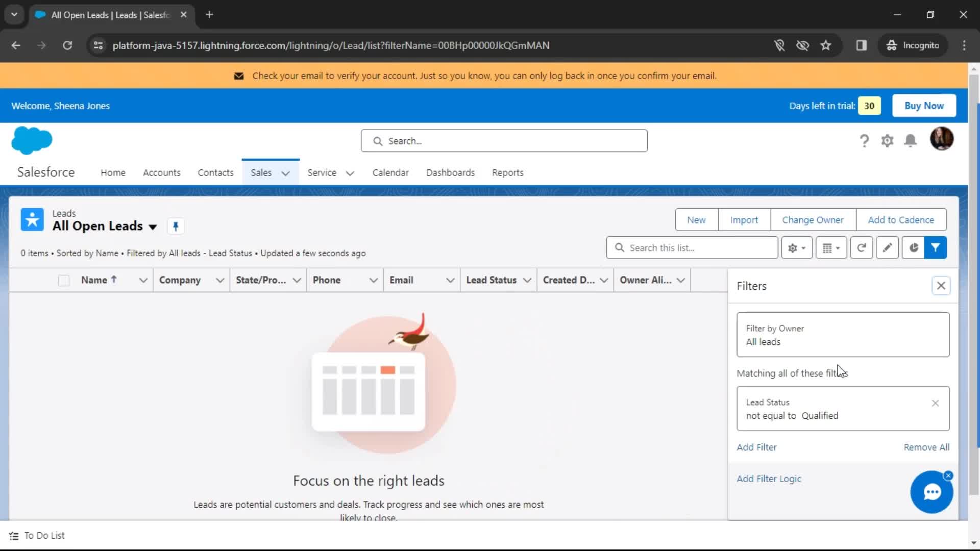
Task: Reload the browser page
Action: [67, 45]
